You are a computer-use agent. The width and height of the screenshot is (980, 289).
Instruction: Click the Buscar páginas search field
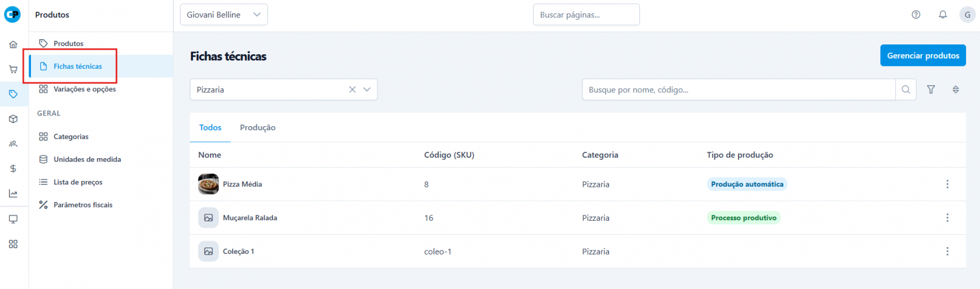pyautogui.click(x=586, y=15)
